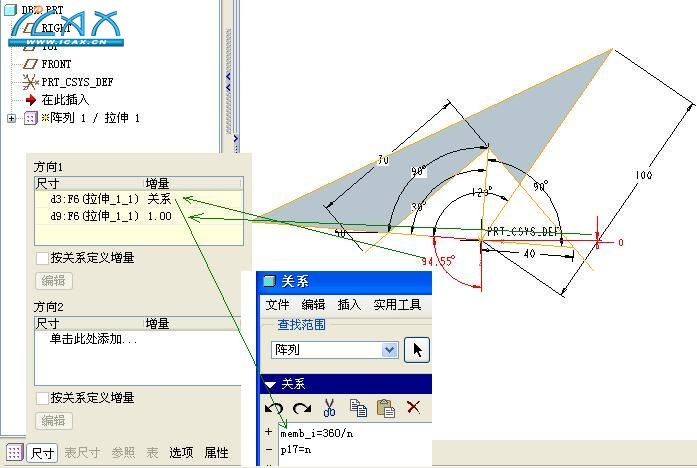Open the 编辑 menu in relations window

[313, 305]
